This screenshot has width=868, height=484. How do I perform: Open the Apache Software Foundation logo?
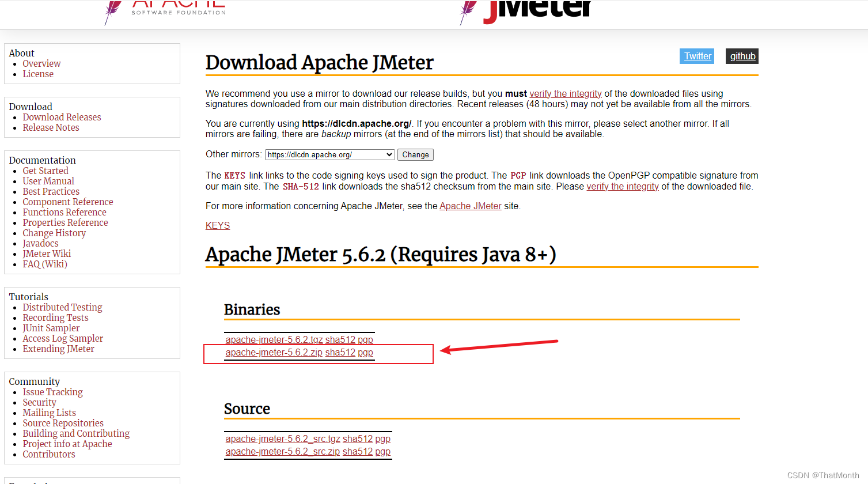(x=165, y=12)
